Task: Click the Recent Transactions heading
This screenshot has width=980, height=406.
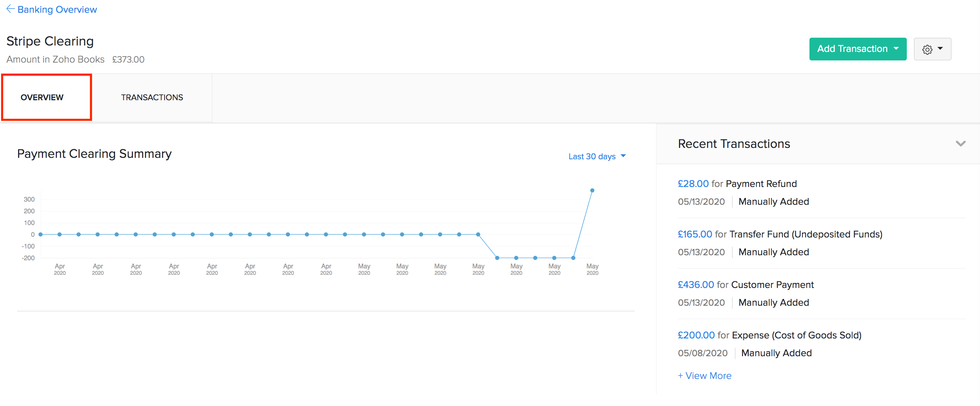Action: pyautogui.click(x=733, y=144)
